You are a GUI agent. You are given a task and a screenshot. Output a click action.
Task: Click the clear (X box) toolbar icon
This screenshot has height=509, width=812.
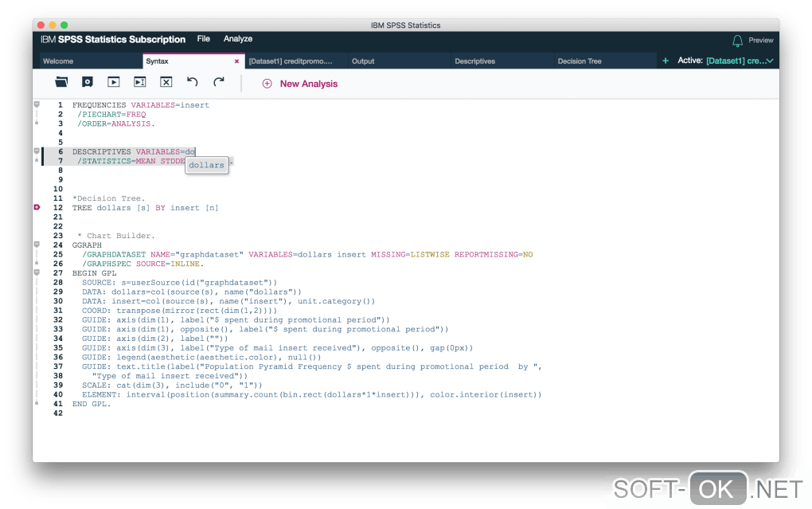166,82
